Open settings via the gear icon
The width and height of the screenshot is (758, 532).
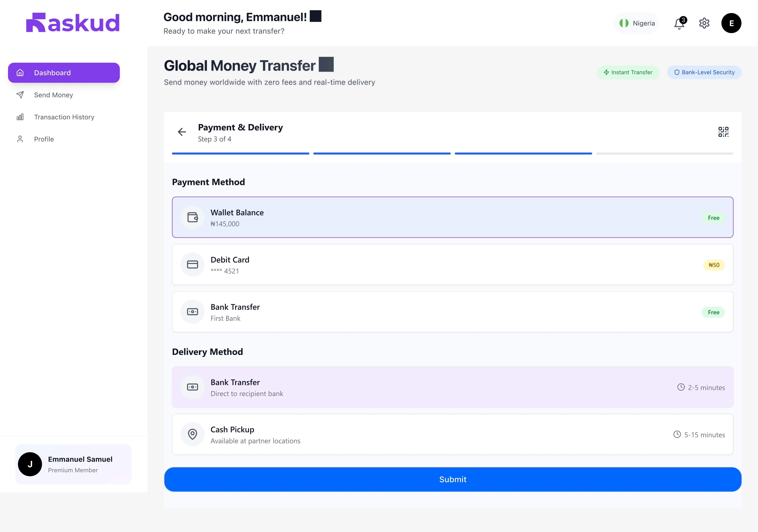coord(704,23)
